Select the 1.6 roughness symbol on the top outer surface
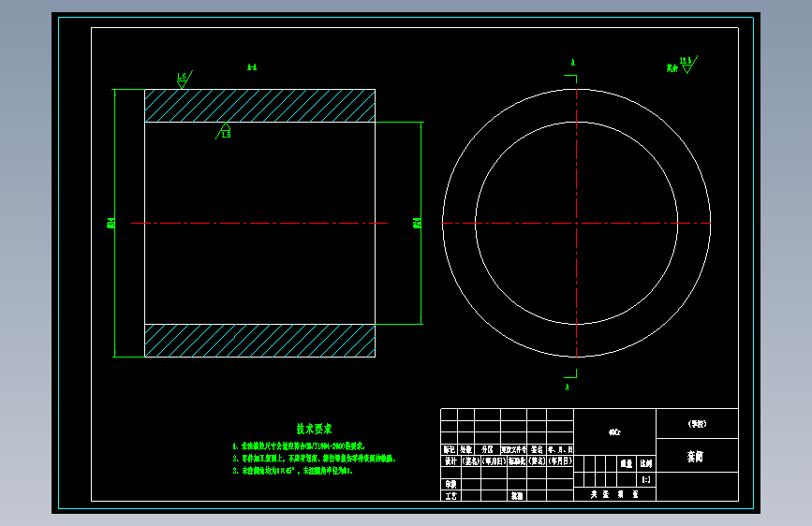812x526 pixels. (184, 80)
